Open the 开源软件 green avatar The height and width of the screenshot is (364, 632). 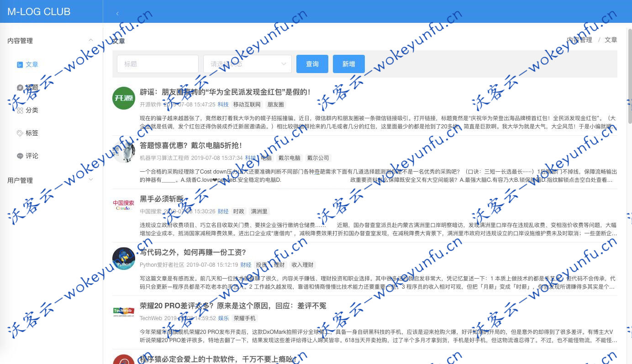click(x=124, y=98)
